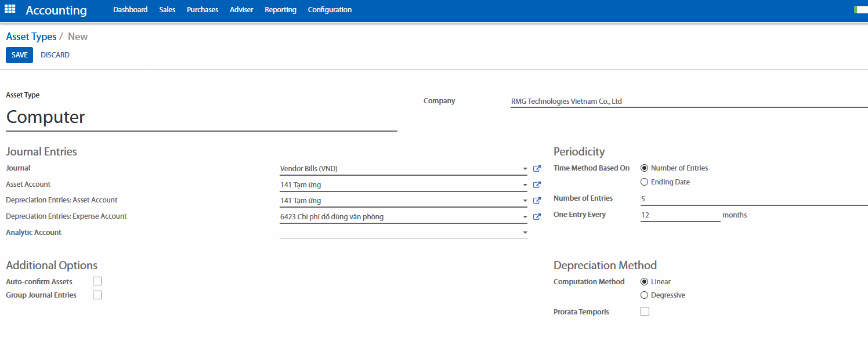This screenshot has height=355, width=868.
Task: Discard the new asset type
Action: pos(55,55)
